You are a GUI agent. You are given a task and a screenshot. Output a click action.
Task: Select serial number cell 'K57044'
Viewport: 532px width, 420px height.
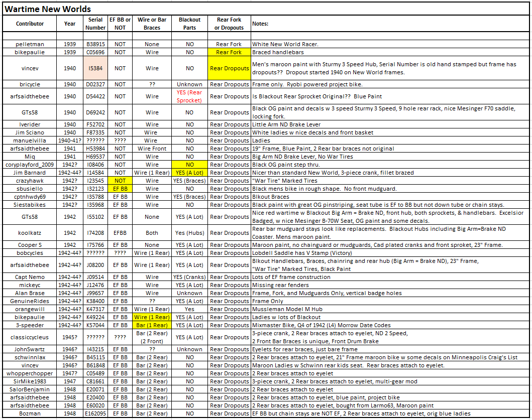(95, 325)
